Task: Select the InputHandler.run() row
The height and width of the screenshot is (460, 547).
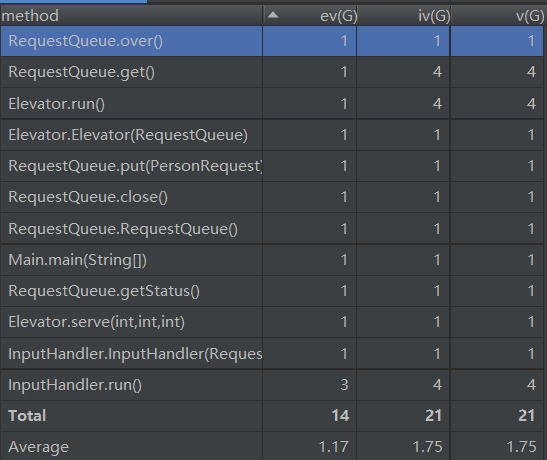Action: [272, 385]
